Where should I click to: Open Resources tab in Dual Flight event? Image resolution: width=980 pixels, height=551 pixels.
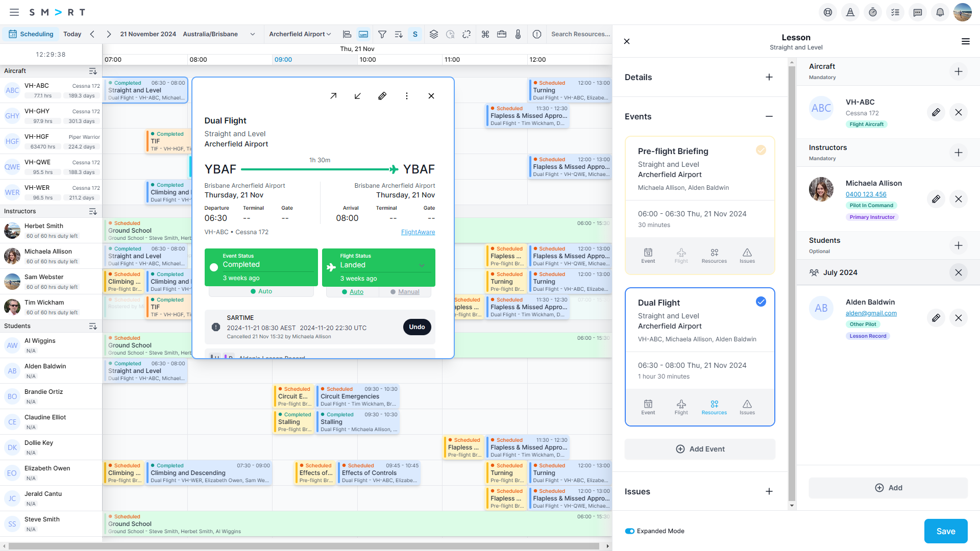click(x=714, y=407)
